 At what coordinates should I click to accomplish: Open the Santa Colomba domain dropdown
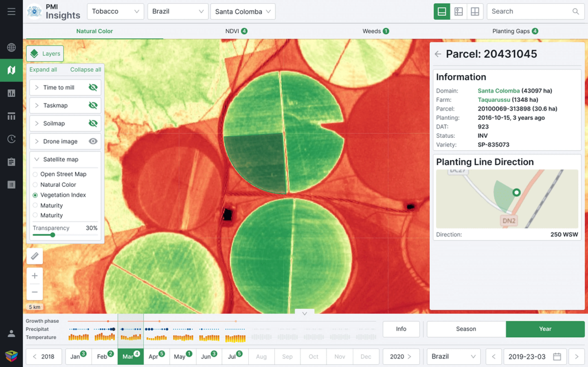tap(243, 11)
